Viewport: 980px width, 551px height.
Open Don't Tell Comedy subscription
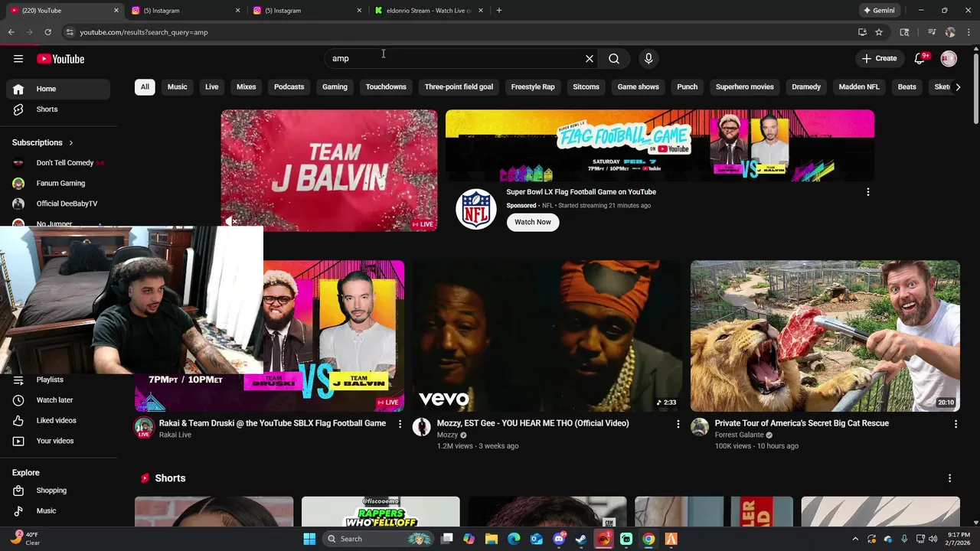58,163
